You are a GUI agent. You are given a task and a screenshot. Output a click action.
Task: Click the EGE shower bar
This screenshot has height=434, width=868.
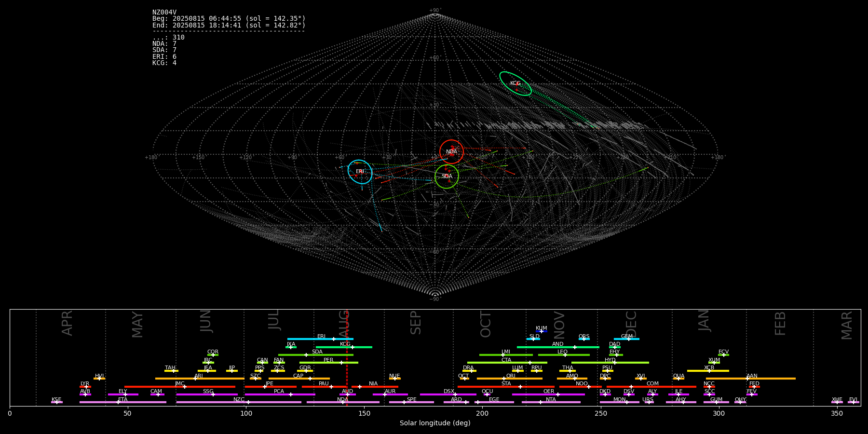tap(494, 402)
